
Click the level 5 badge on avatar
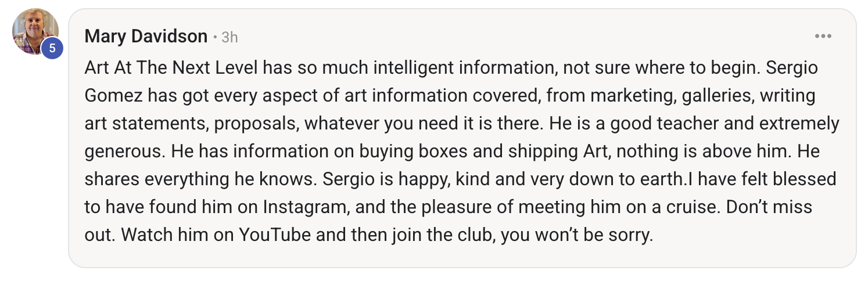click(x=52, y=48)
